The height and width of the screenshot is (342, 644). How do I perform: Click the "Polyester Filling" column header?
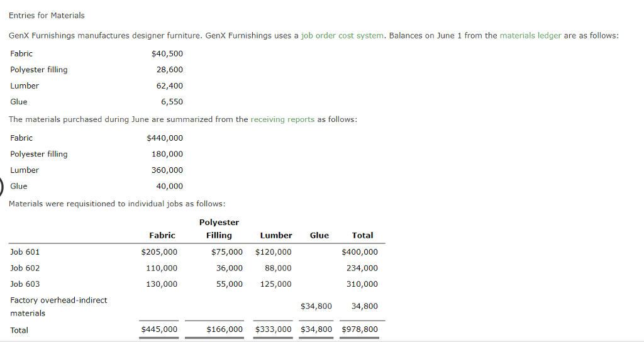click(219, 229)
